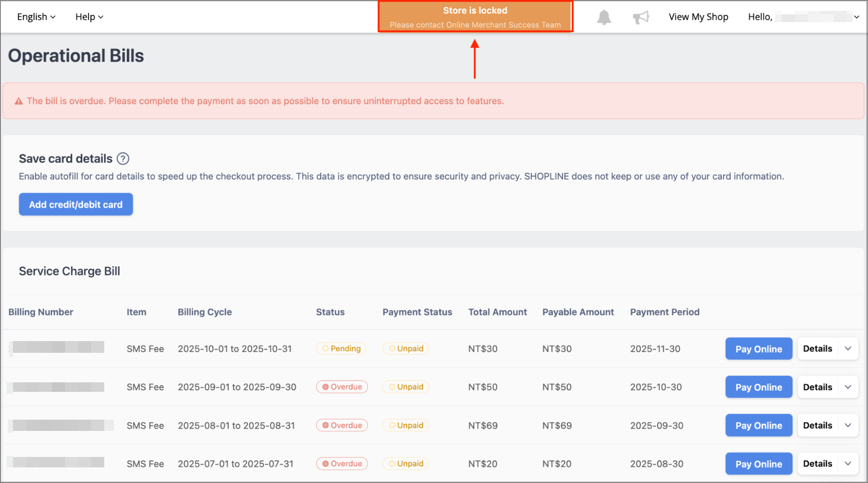The width and height of the screenshot is (868, 483).
Task: Click payment period 2025-08-30
Action: click(657, 464)
